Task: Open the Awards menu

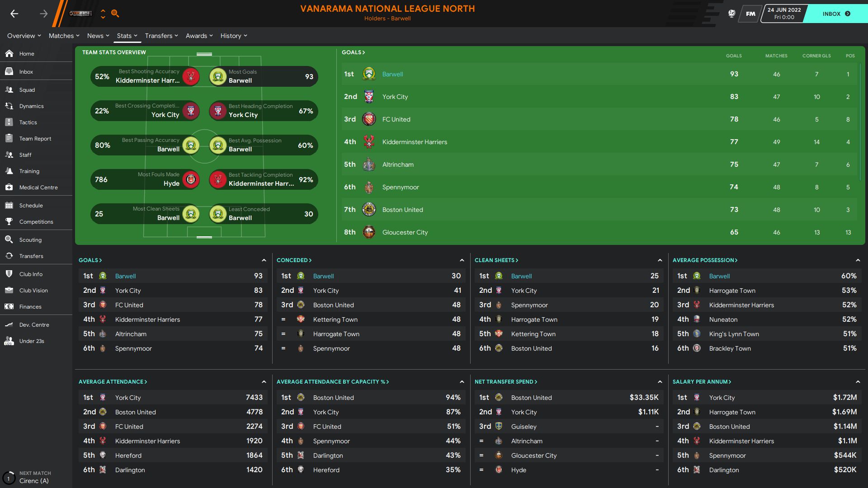Action: click(199, 36)
